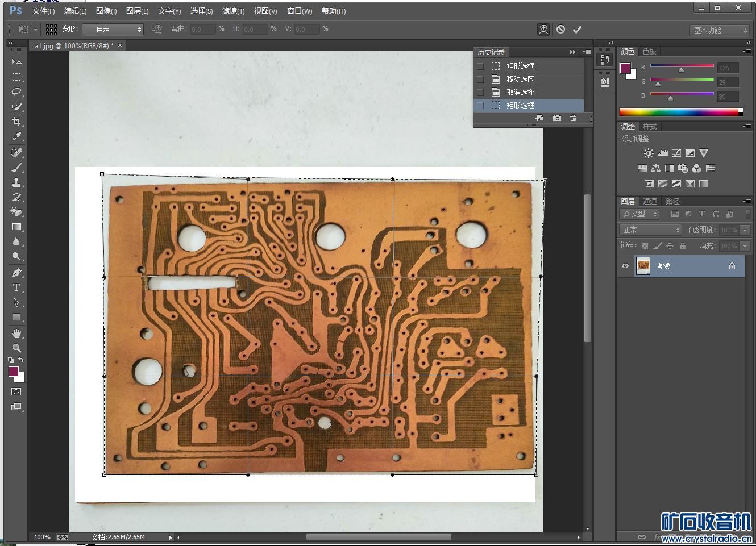Open the layer blend mode 正常 dropdown
This screenshot has height=546, width=756.
tap(650, 230)
